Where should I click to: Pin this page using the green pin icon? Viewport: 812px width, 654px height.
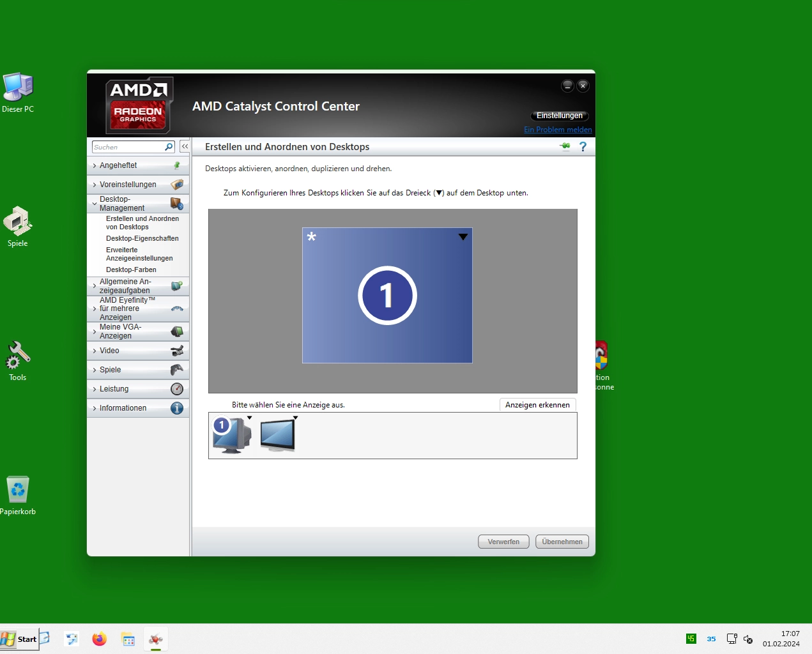(565, 146)
